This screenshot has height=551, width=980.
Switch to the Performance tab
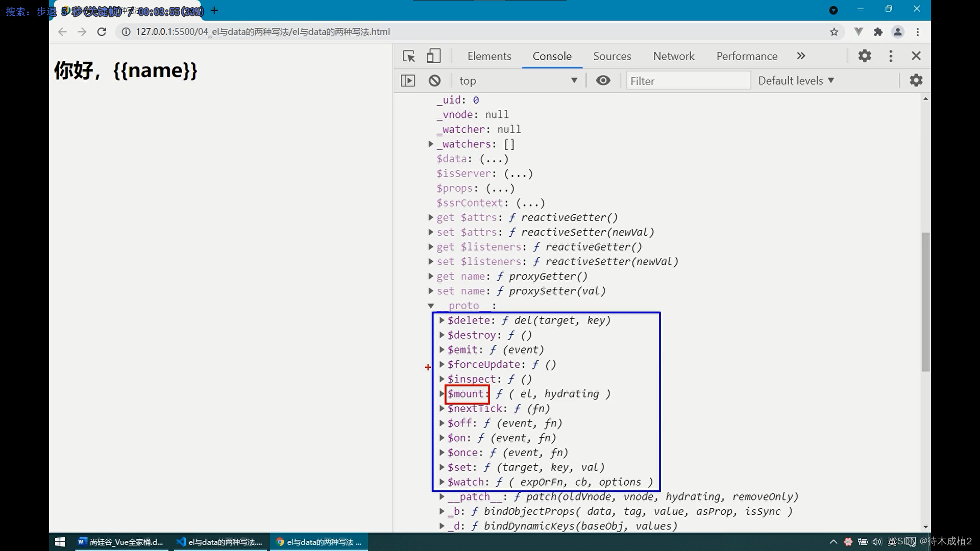coord(747,56)
